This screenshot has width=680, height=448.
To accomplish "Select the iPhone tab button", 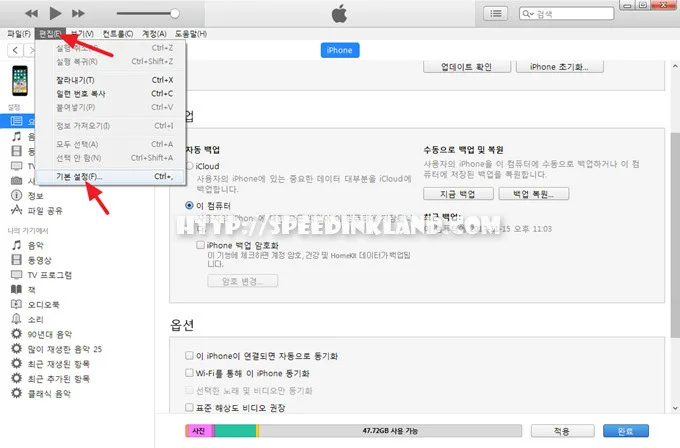I will 340,50.
